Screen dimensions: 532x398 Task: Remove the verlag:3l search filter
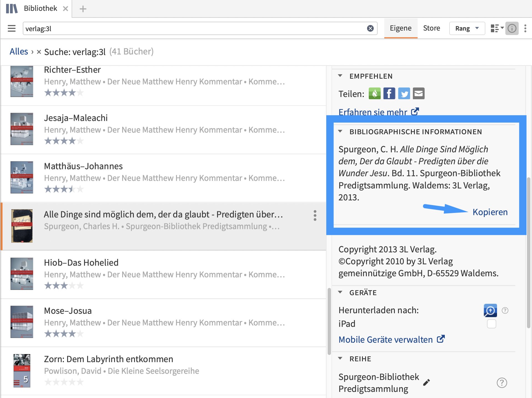[39, 52]
